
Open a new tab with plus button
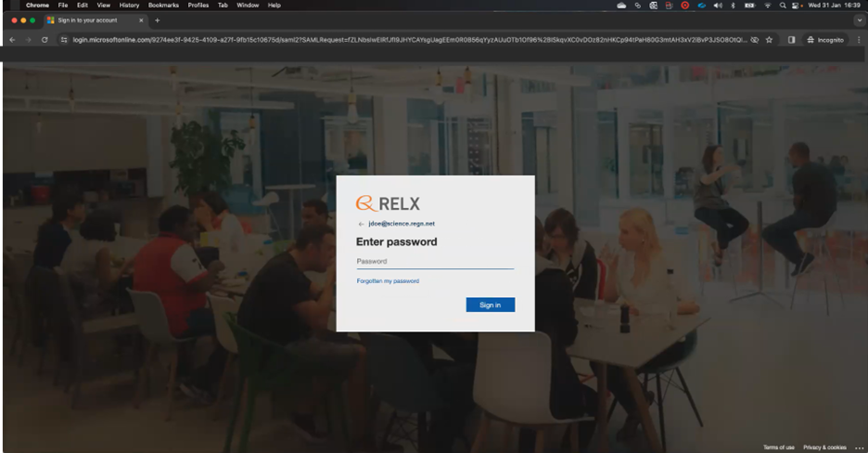(x=158, y=20)
